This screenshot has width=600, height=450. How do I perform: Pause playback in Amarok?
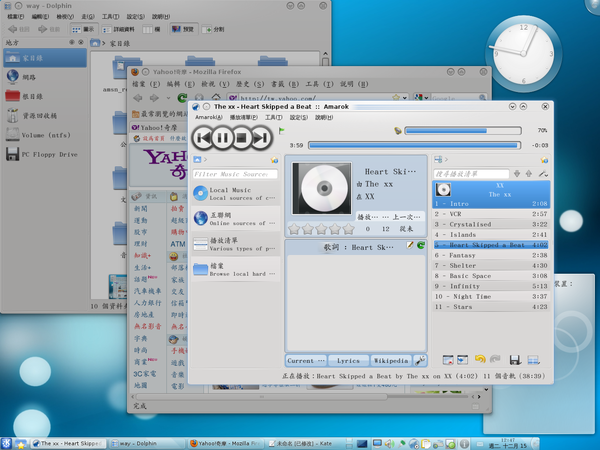[x=222, y=137]
